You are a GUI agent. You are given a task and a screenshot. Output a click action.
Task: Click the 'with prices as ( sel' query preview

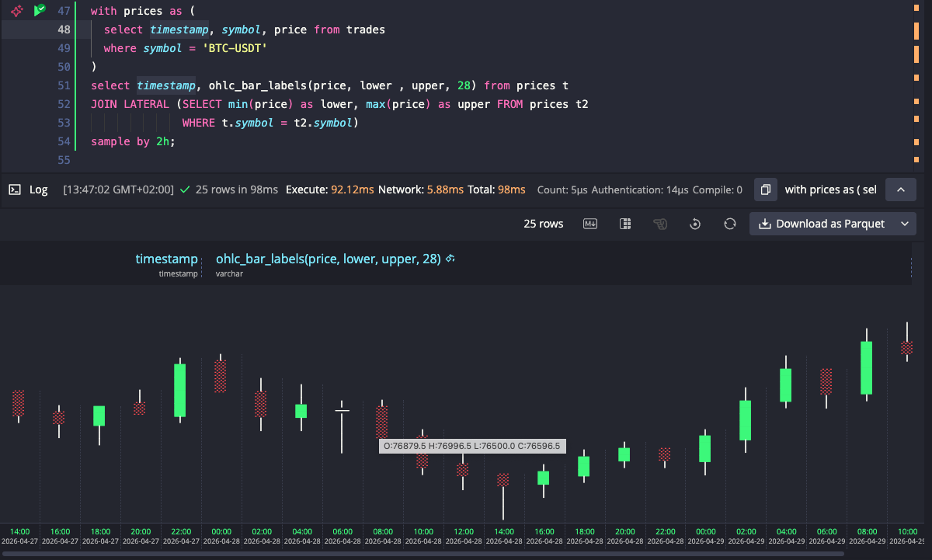(x=830, y=190)
